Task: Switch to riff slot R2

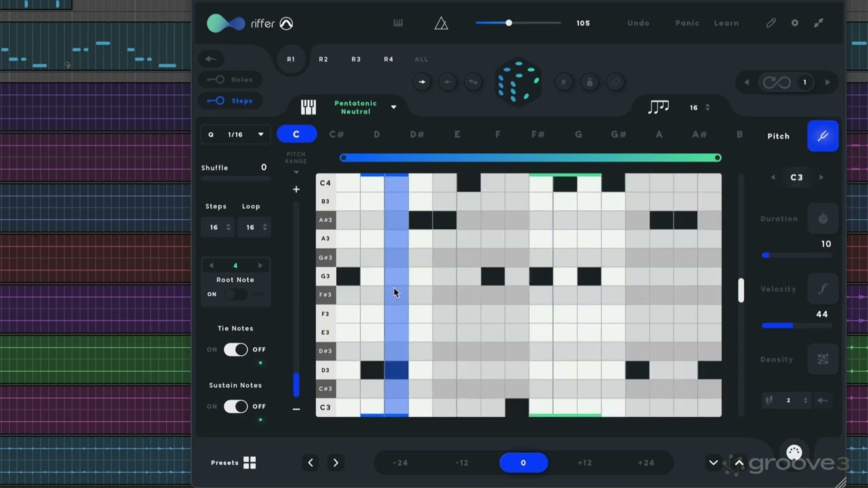Action: (x=323, y=59)
